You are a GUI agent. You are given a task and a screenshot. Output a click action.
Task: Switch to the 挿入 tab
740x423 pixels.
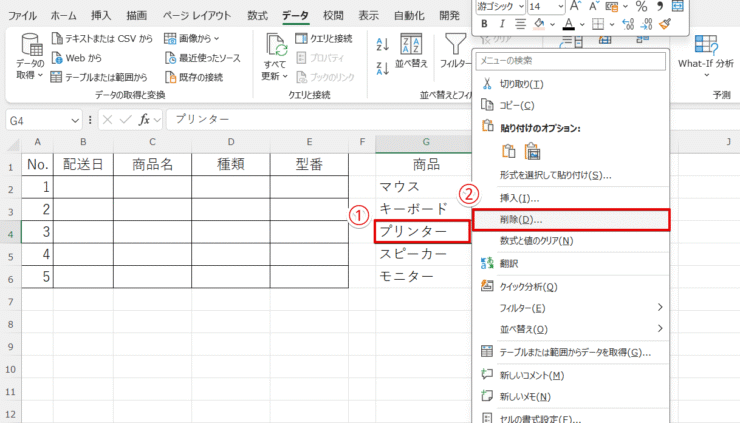101,16
